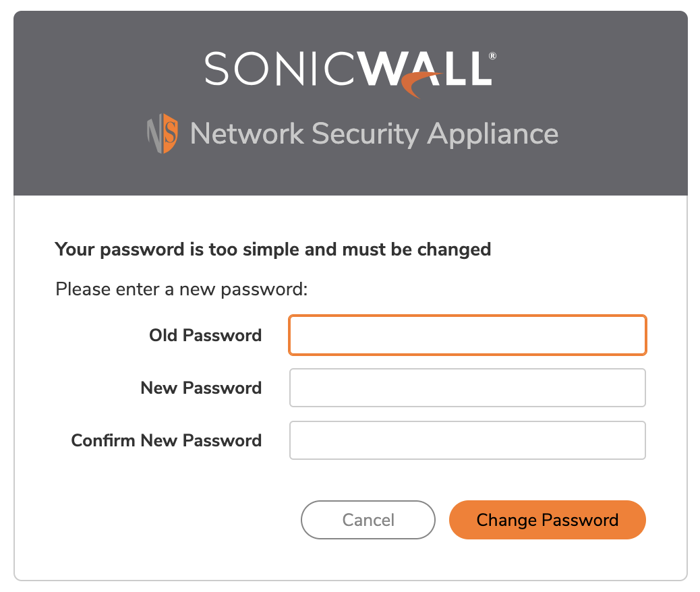
Task: Click the Cancel button
Action: (368, 519)
